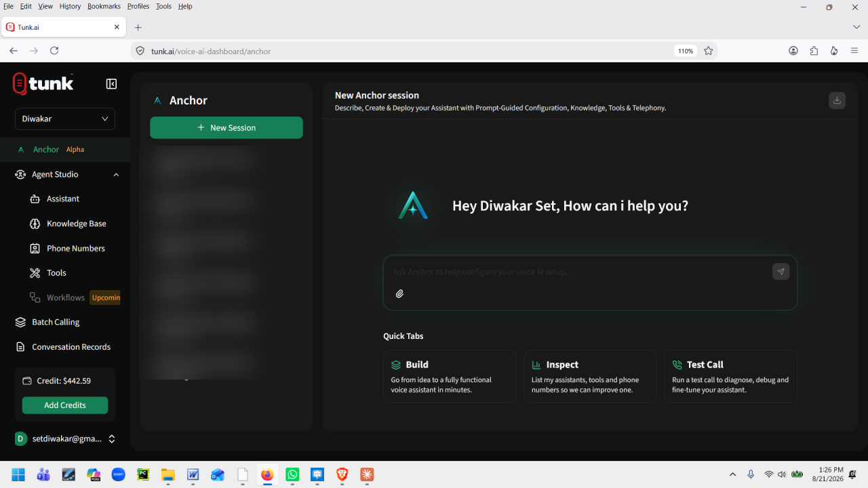This screenshot has height=488, width=868.
Task: Select Anchor Alpha in the sidebar
Action: (x=65, y=150)
